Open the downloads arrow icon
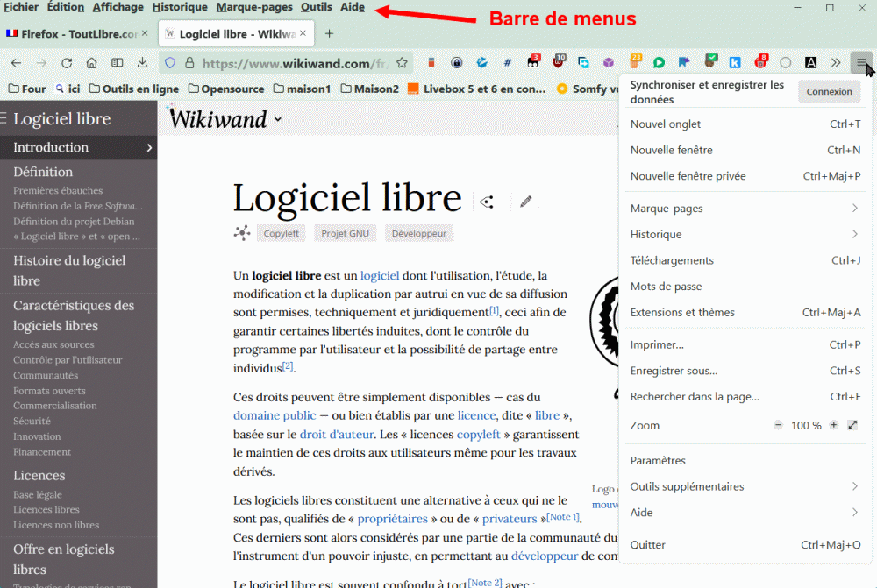 click(142, 63)
